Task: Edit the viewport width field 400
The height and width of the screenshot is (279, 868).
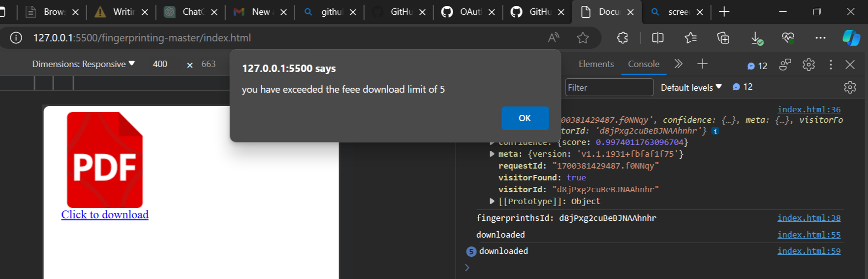Action: tap(160, 64)
